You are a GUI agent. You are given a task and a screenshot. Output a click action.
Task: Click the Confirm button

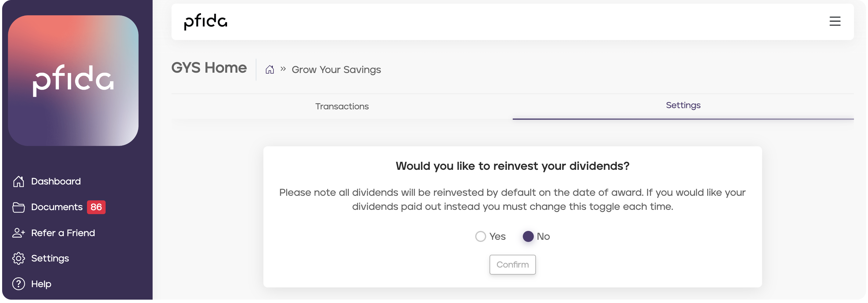pos(512,265)
